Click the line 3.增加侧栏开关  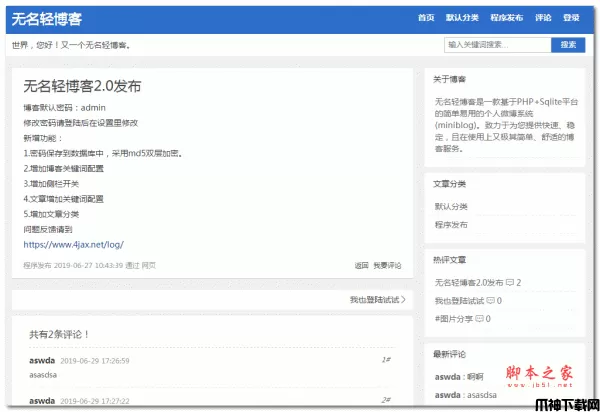click(x=51, y=184)
